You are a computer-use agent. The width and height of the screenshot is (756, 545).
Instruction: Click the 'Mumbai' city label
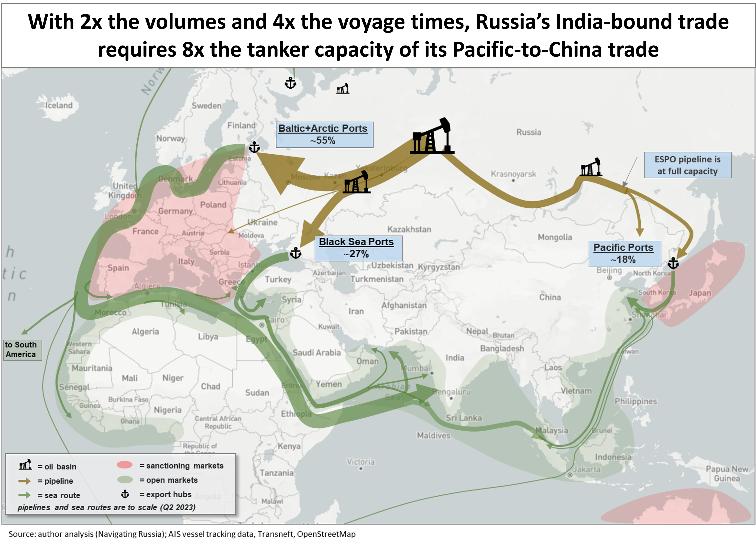coord(415,368)
